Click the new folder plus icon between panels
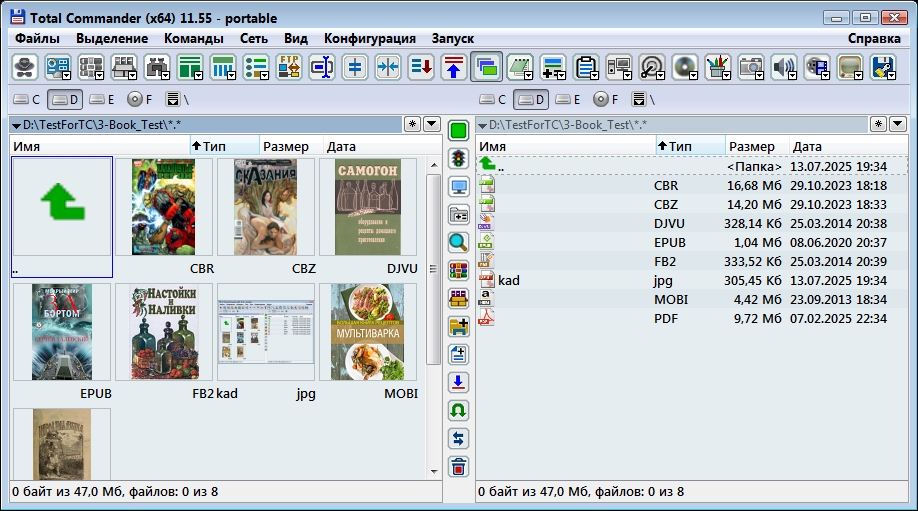The image size is (918, 511). (x=458, y=327)
